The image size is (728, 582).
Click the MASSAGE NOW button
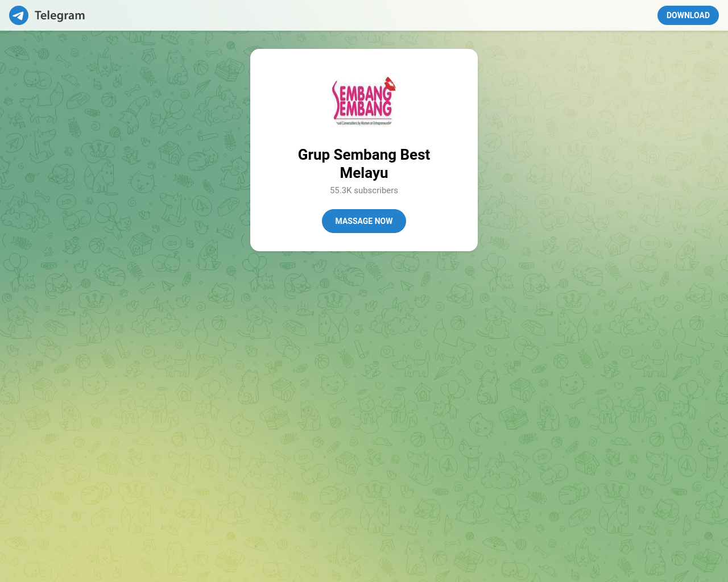[x=364, y=221]
